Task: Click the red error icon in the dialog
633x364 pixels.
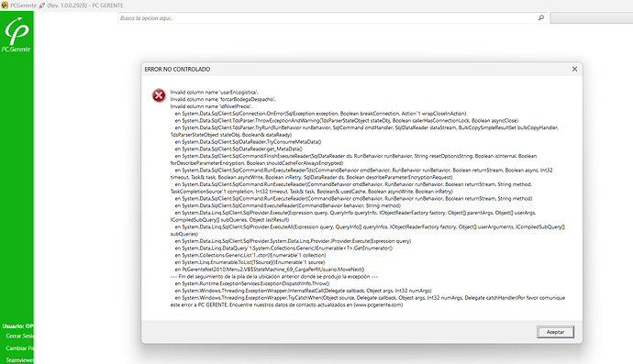Action: [x=159, y=95]
